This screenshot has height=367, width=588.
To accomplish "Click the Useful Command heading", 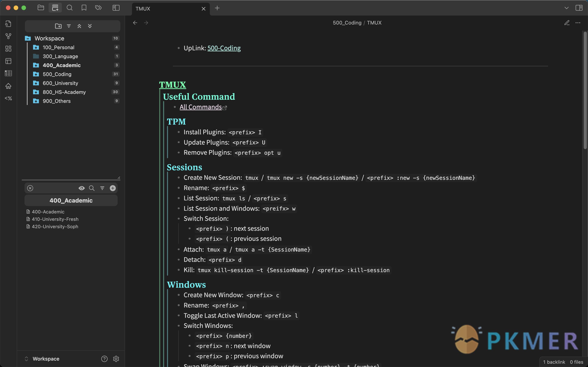I will tap(199, 97).
